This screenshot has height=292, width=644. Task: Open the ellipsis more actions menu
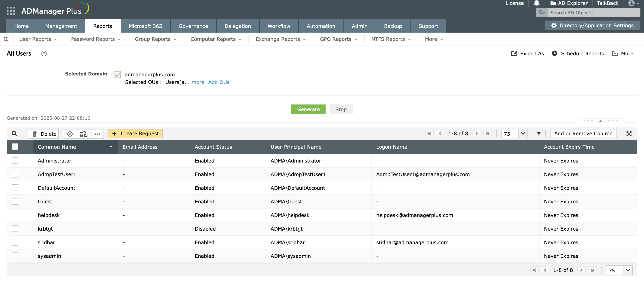click(x=97, y=134)
